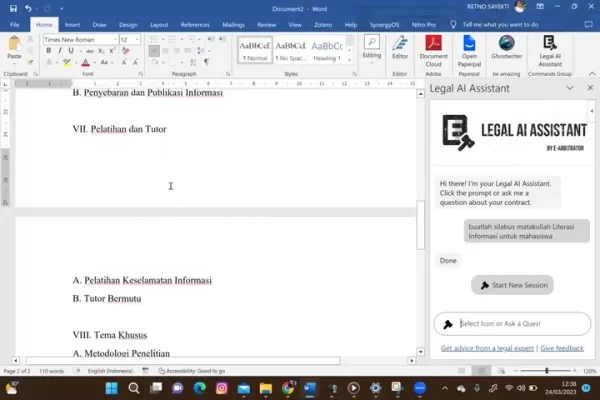Click the Save icon in title bar
This screenshot has height=400, width=600.
click(13, 8)
